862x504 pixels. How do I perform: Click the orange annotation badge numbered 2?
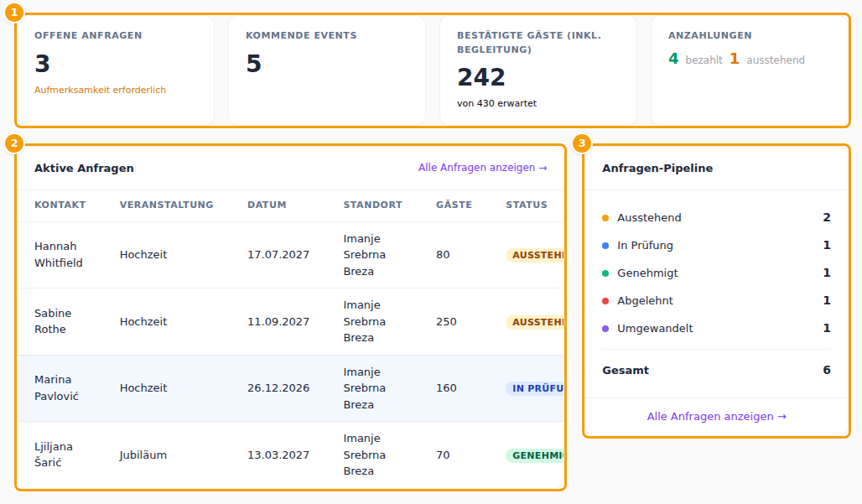pos(13,143)
